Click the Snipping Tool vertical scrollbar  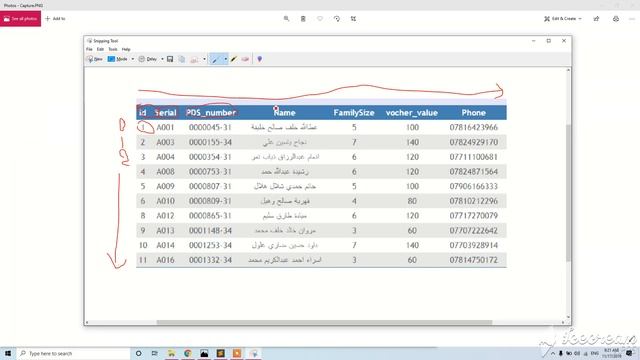point(568,194)
